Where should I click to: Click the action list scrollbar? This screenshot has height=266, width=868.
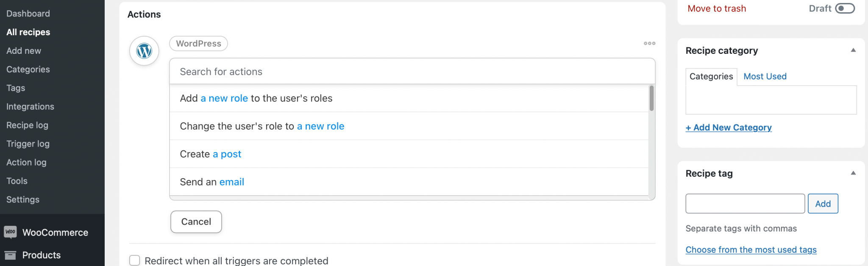coord(651,98)
